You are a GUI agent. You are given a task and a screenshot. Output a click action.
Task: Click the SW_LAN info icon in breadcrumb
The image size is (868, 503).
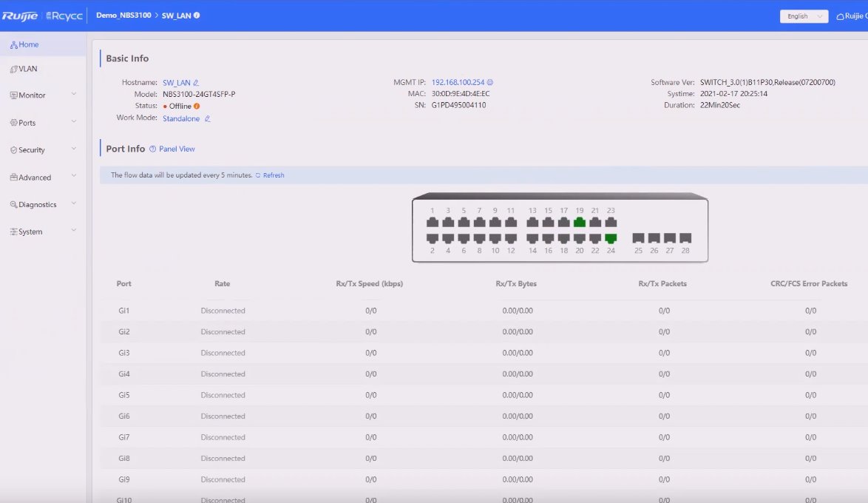[197, 16]
